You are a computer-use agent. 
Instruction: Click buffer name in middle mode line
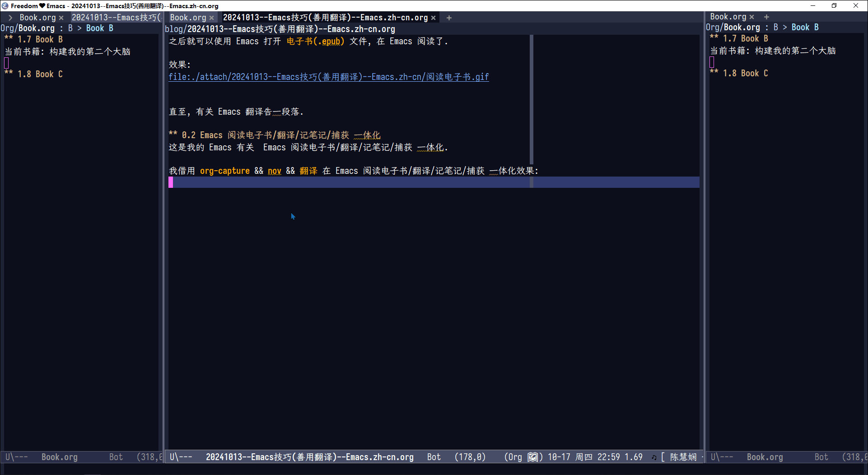point(310,457)
